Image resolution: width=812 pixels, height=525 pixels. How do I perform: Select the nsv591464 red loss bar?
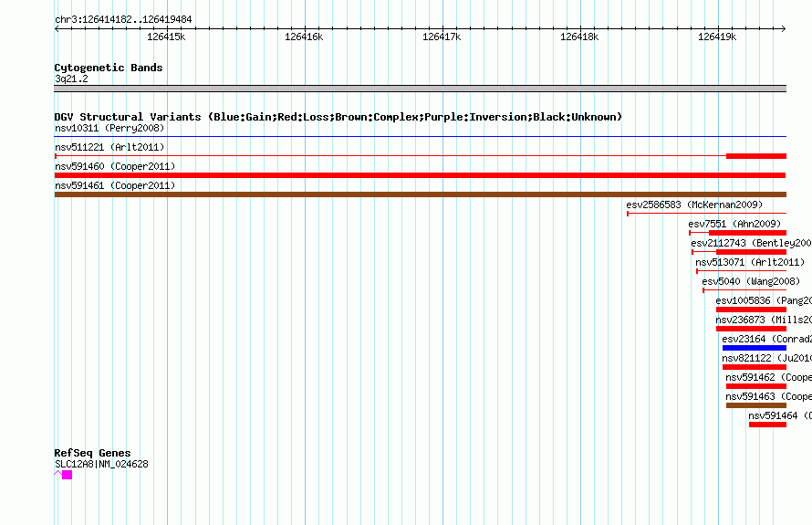767,425
